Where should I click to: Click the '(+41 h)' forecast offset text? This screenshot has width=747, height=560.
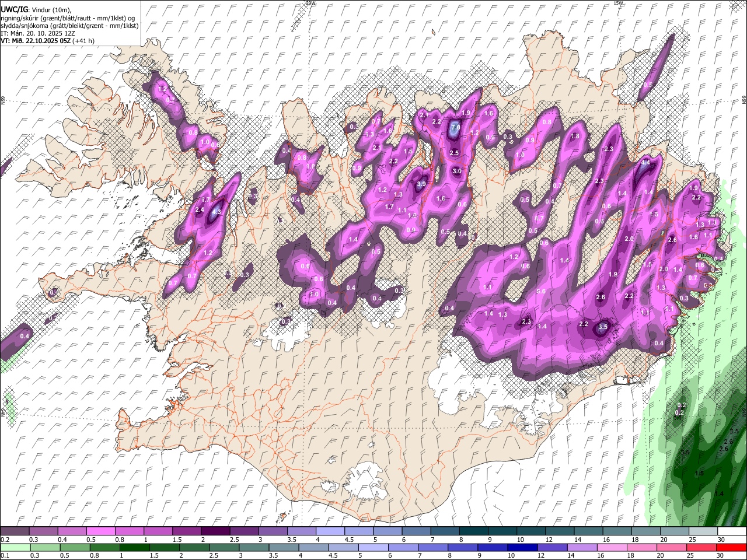[x=83, y=41]
